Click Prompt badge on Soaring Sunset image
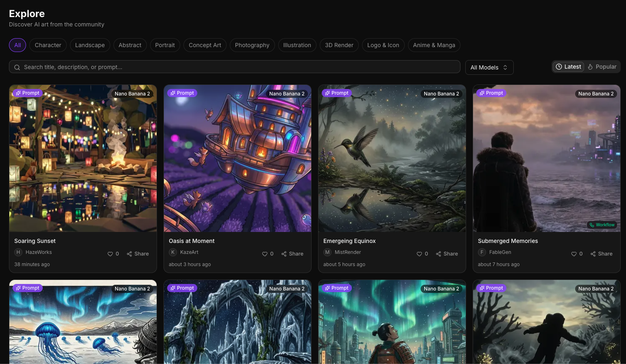The image size is (626, 364). point(28,93)
